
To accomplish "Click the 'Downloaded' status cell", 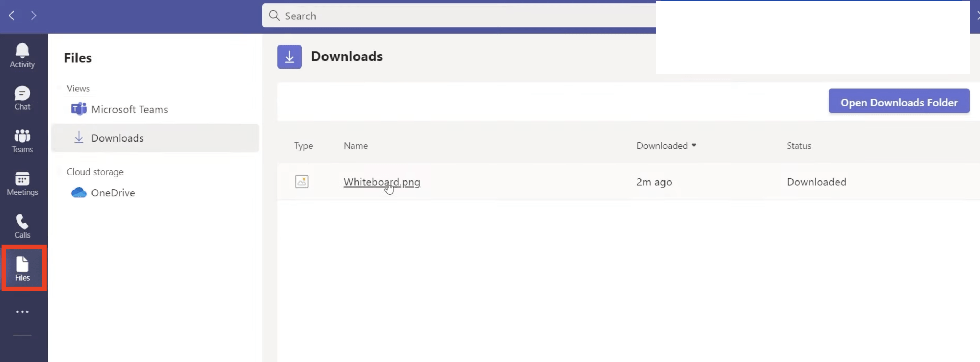I will click(816, 182).
